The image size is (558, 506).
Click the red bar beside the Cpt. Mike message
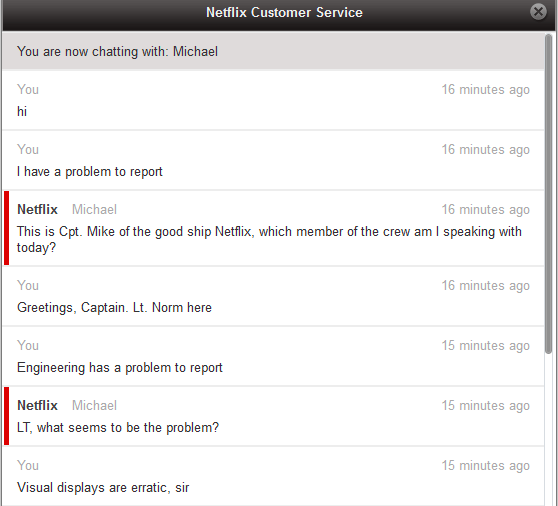pyautogui.click(x=6, y=228)
